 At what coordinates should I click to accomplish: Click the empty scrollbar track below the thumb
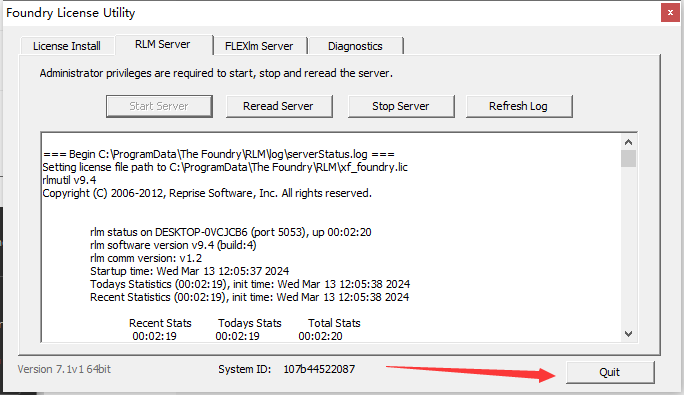(628, 247)
